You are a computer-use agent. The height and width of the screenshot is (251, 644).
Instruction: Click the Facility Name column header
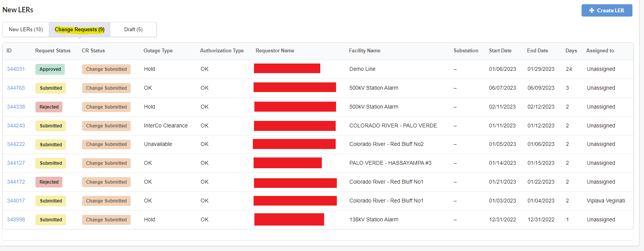click(x=364, y=51)
